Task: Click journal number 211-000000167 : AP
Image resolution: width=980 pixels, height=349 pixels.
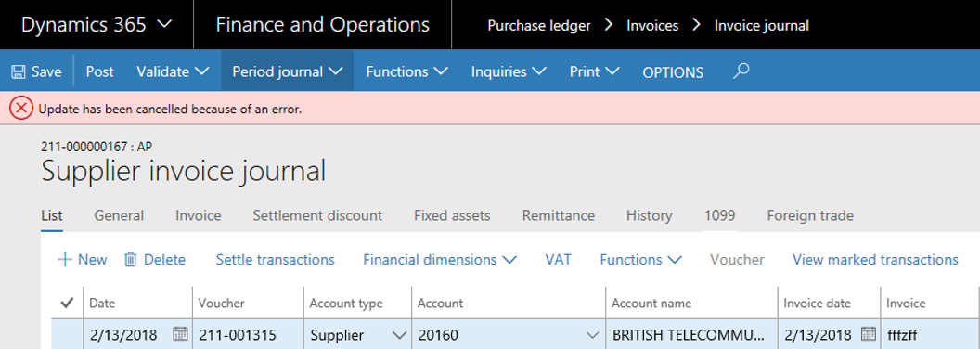Action: coord(97,147)
